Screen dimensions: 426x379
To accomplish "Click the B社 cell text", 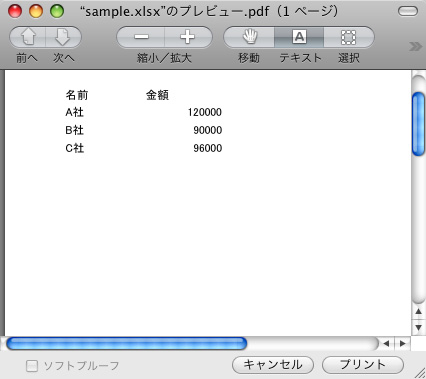I will (x=74, y=130).
